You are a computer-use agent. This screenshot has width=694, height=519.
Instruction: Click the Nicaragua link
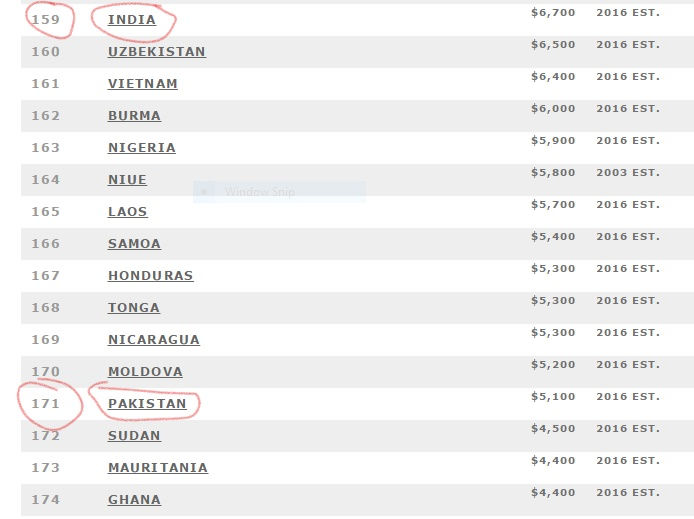154,339
